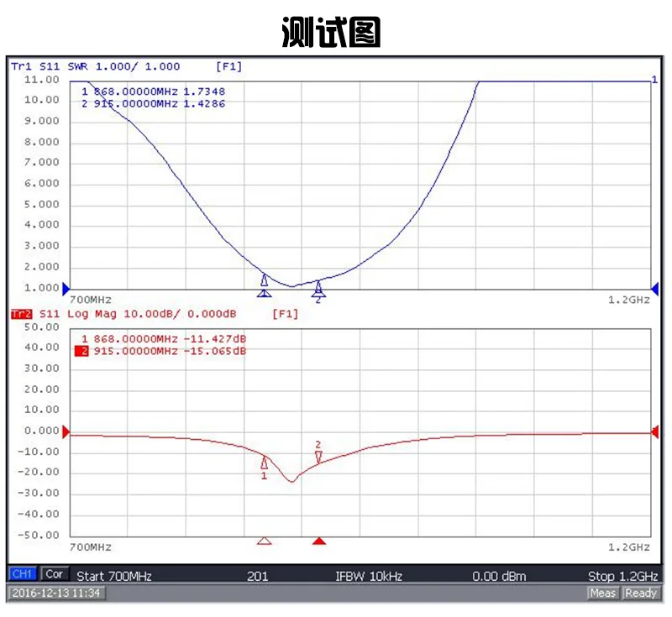Click the Cor correction status indicator
Viewport: 672px width, 617px height.
55,573
